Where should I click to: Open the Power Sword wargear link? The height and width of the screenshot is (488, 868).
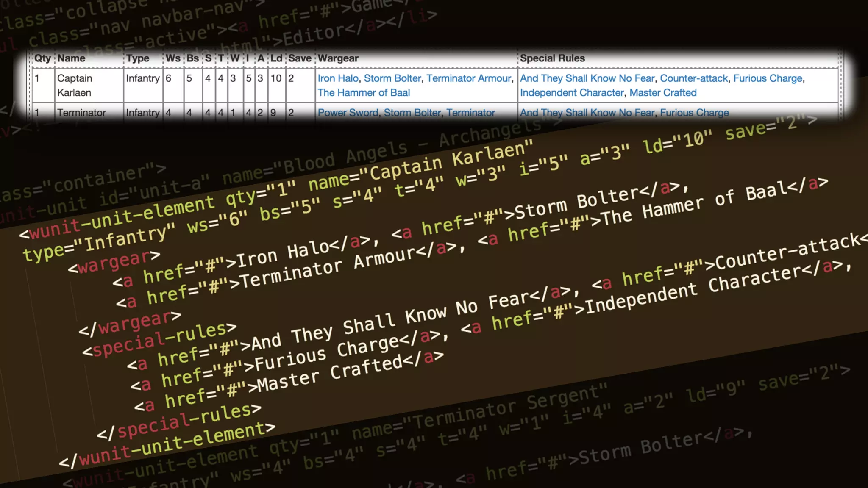point(348,113)
